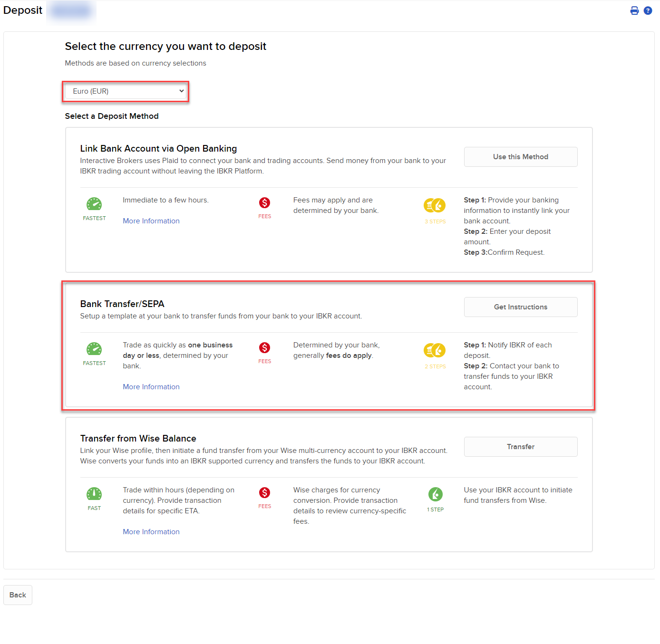Open the help icon in the top corner

click(x=648, y=10)
